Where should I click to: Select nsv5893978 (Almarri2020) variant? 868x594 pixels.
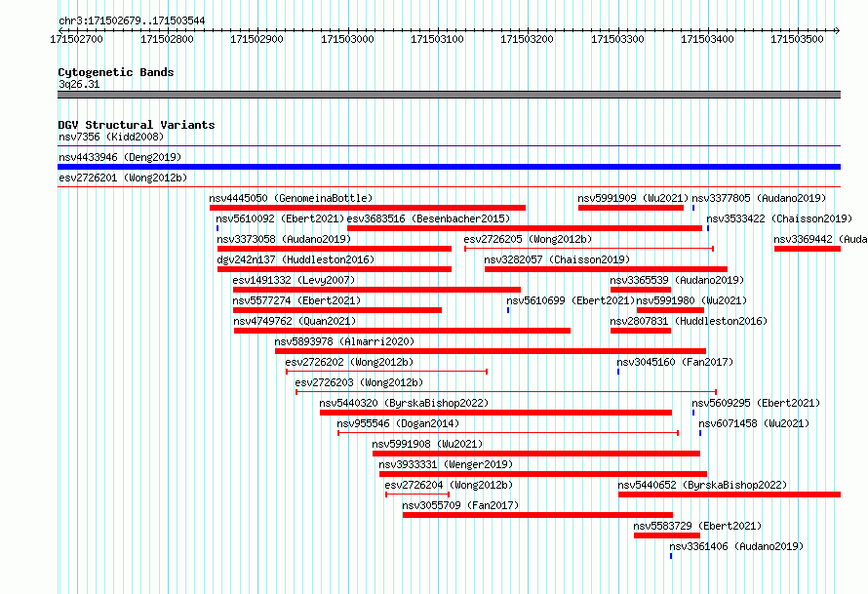(x=344, y=341)
